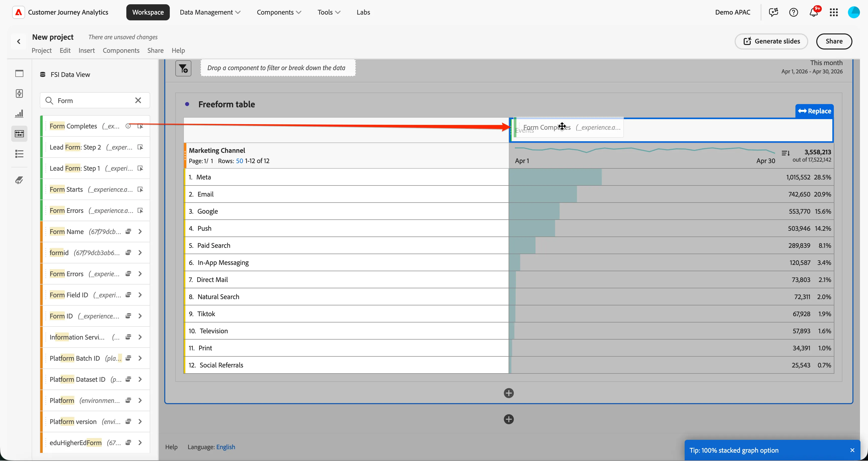Add a new panel with lower plus button
This screenshot has width=868, height=471.
508,419
